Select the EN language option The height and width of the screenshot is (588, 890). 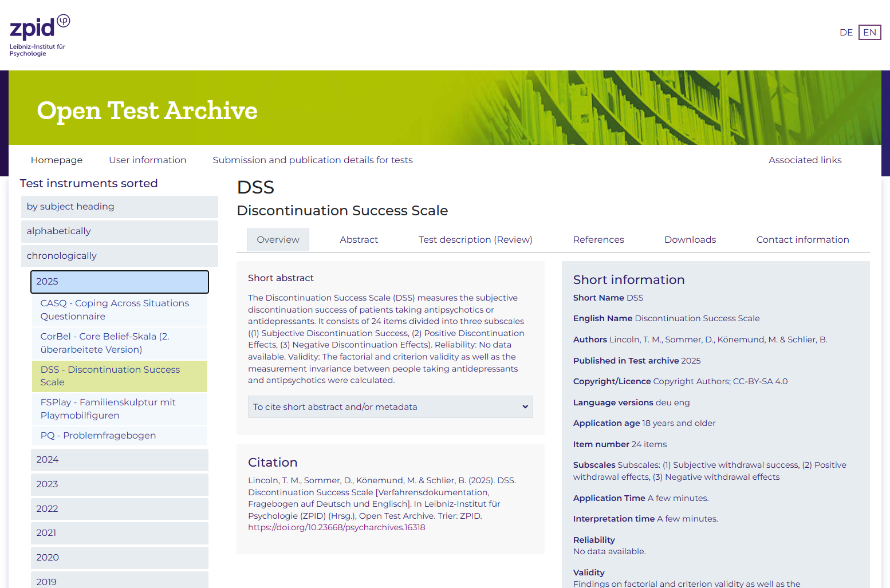(869, 33)
